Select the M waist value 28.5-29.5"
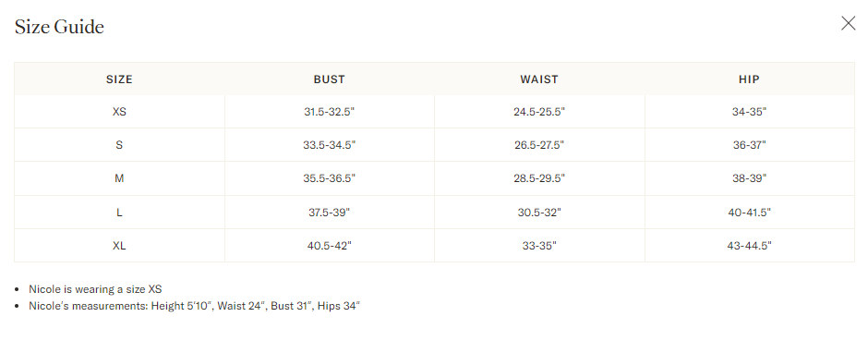868x353 pixels. 539,178
